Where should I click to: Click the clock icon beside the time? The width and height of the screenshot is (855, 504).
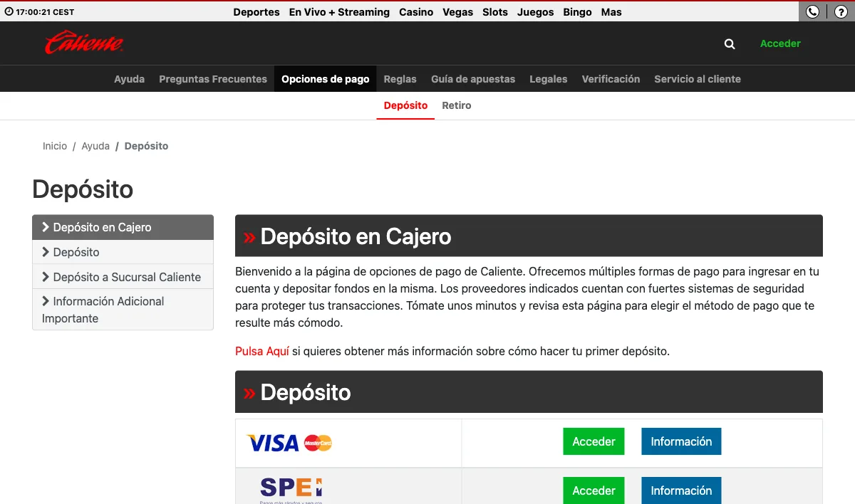click(9, 12)
